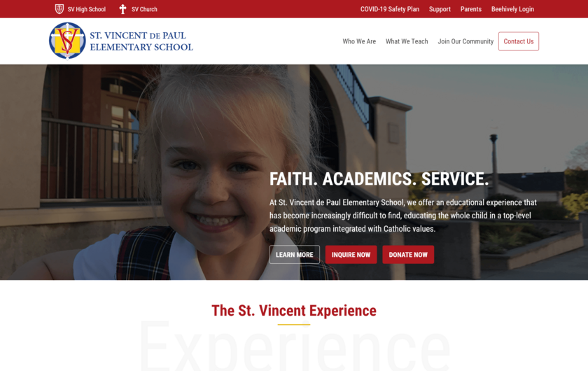Click the SV High School shield icon

[x=59, y=9]
